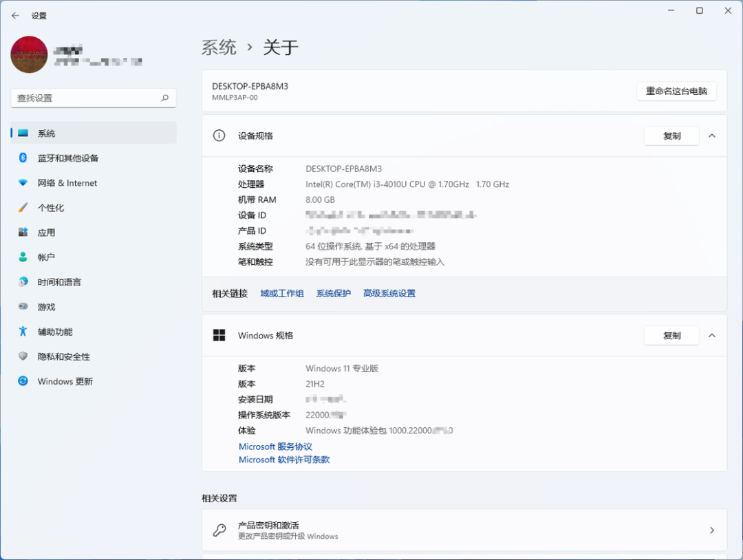Viewport: 743px width, 560px height.
Task: Click the 8.00 GB RAM value
Action: [320, 200]
